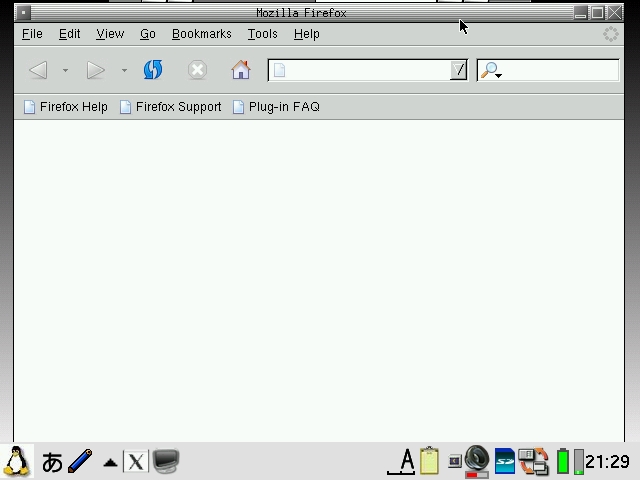The height and width of the screenshot is (480, 640).
Task: Open the Tools menu
Action: click(262, 34)
